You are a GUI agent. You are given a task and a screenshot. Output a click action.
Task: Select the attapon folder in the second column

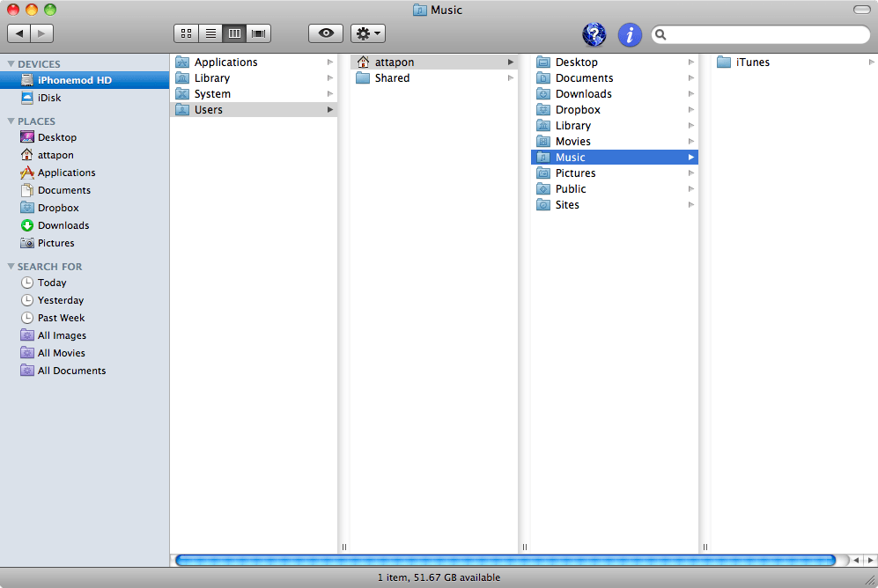(x=434, y=62)
